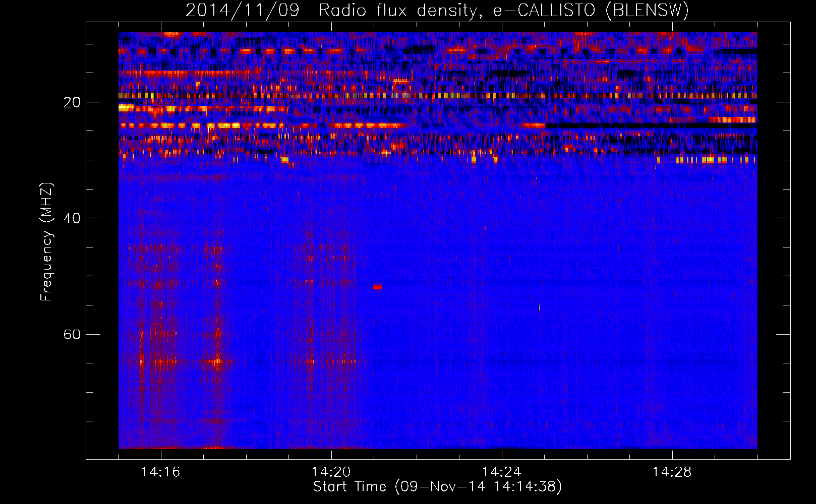Click the 20 MHz frequency tick label
Viewport: 816px width, 504px height.
pyautogui.click(x=72, y=102)
